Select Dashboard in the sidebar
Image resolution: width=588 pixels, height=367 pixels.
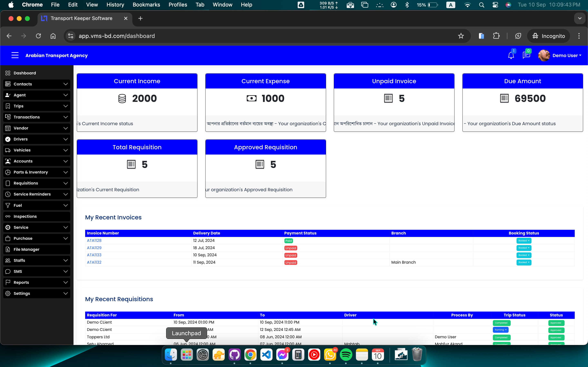click(x=24, y=73)
